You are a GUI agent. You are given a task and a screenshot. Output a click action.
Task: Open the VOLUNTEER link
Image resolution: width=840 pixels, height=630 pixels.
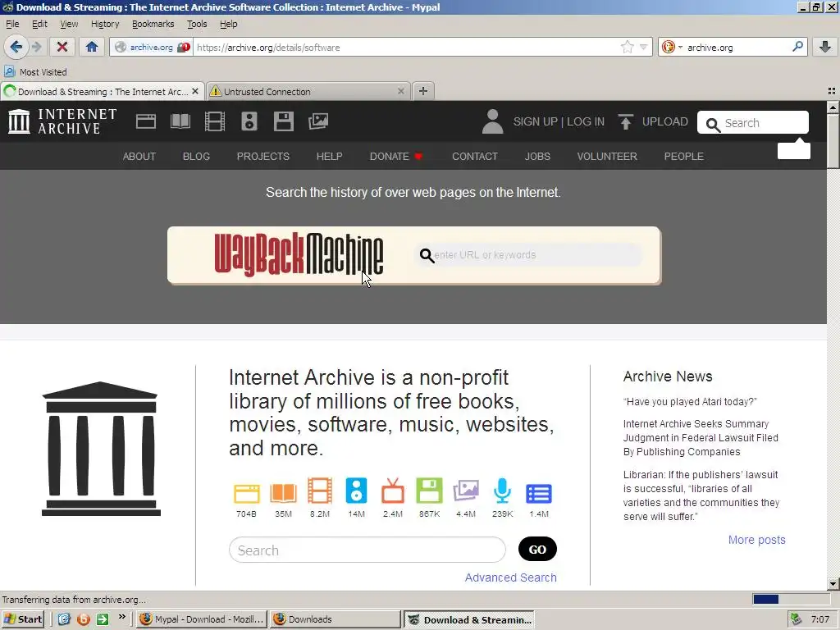[x=607, y=157]
